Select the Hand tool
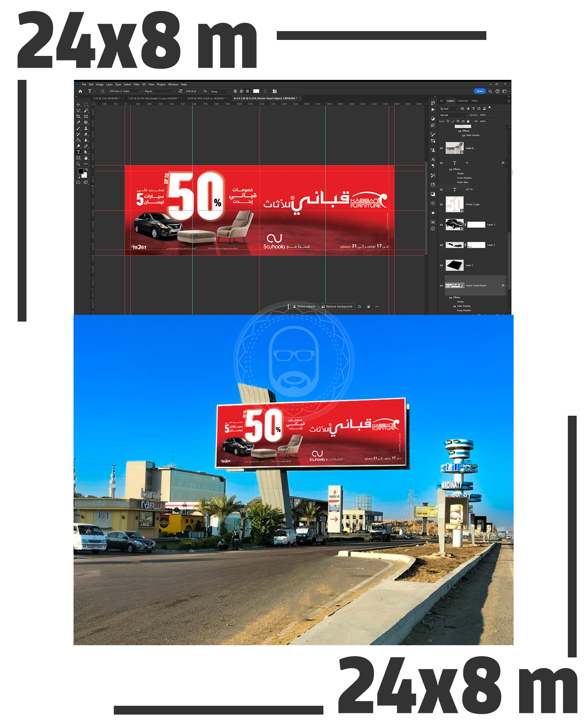Viewport: 588px width, 723px height. [x=86, y=158]
